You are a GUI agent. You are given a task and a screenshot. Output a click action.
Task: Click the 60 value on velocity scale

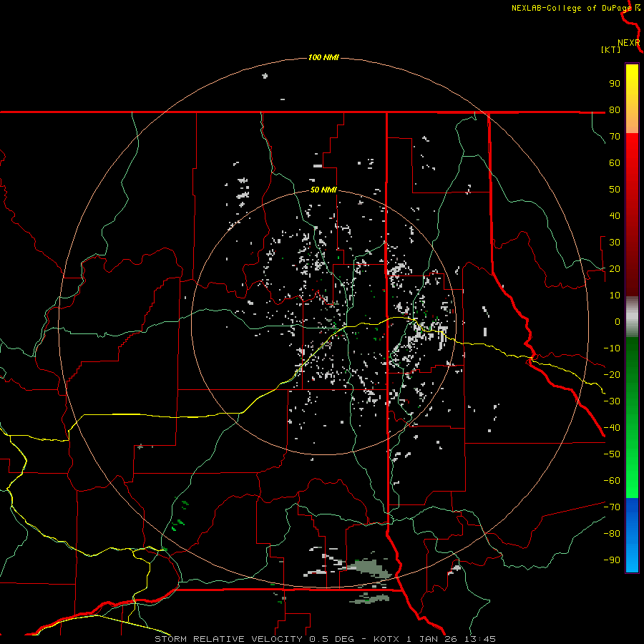[615, 163]
